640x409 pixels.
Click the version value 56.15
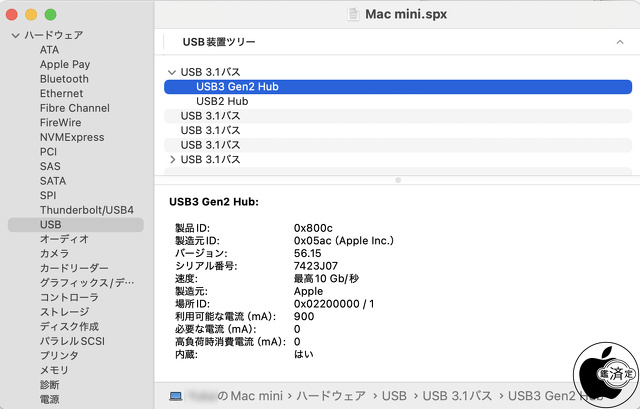tap(307, 253)
